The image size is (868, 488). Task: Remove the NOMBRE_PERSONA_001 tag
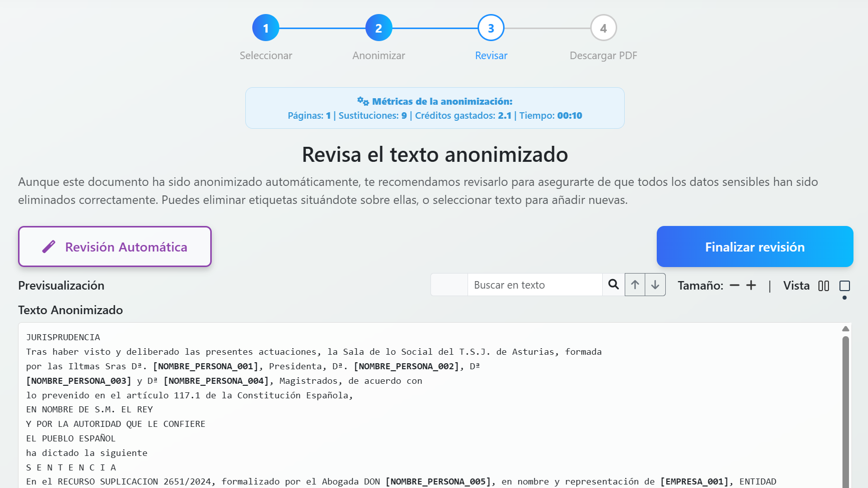(207, 366)
